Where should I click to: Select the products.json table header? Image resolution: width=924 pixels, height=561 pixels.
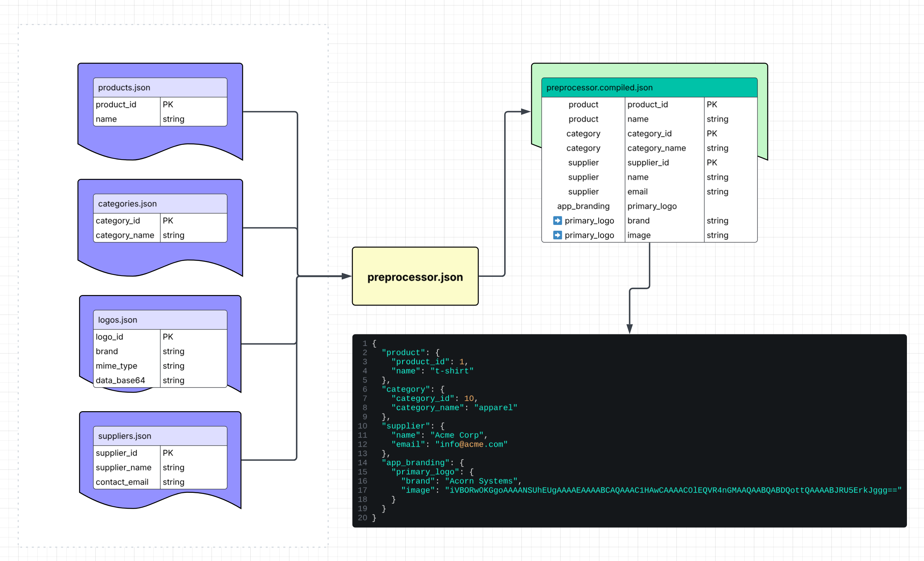point(160,87)
